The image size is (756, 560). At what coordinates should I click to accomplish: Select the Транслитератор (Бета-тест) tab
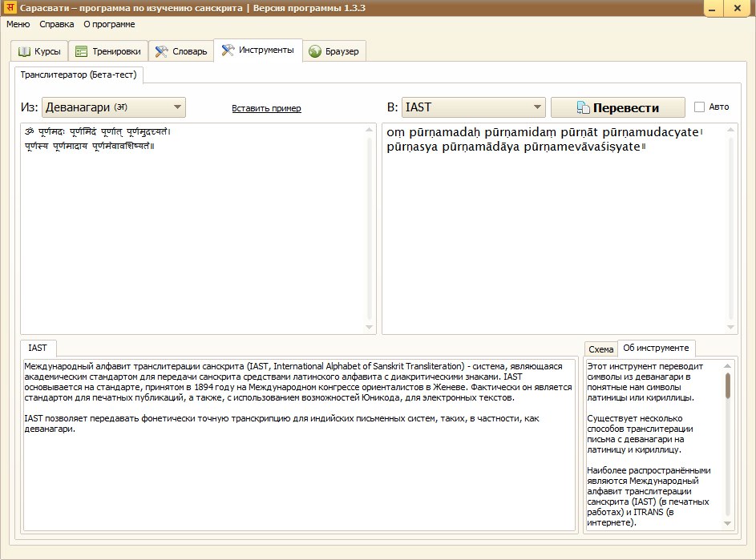[79, 75]
